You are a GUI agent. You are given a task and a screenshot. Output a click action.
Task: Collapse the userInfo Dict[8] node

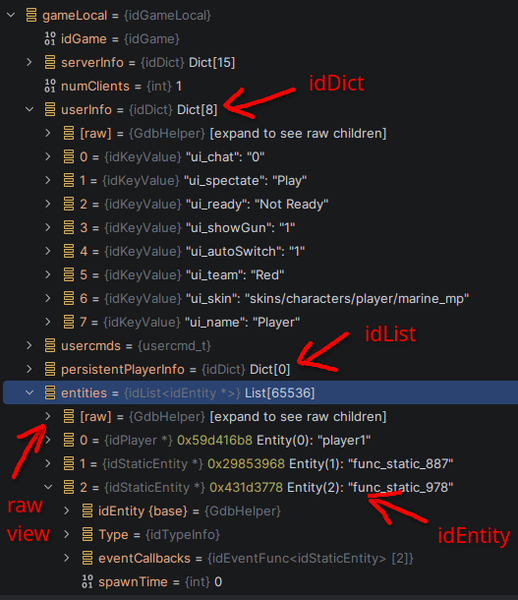[29, 109]
